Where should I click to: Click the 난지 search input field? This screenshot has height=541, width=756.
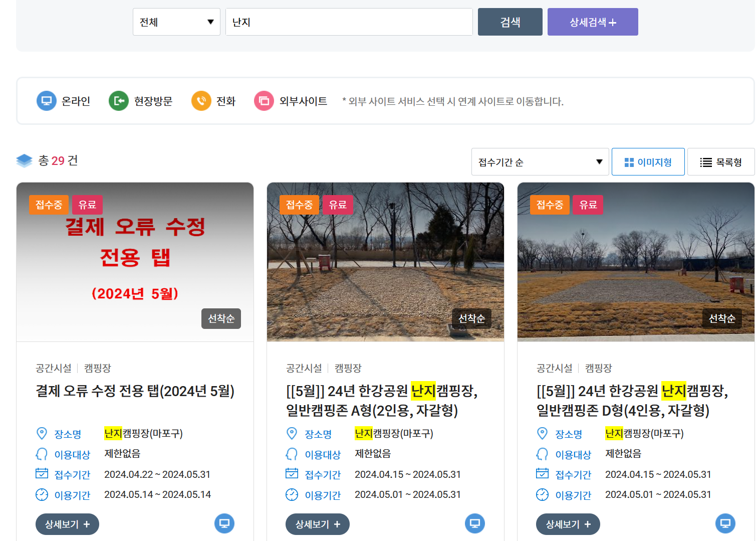click(349, 22)
